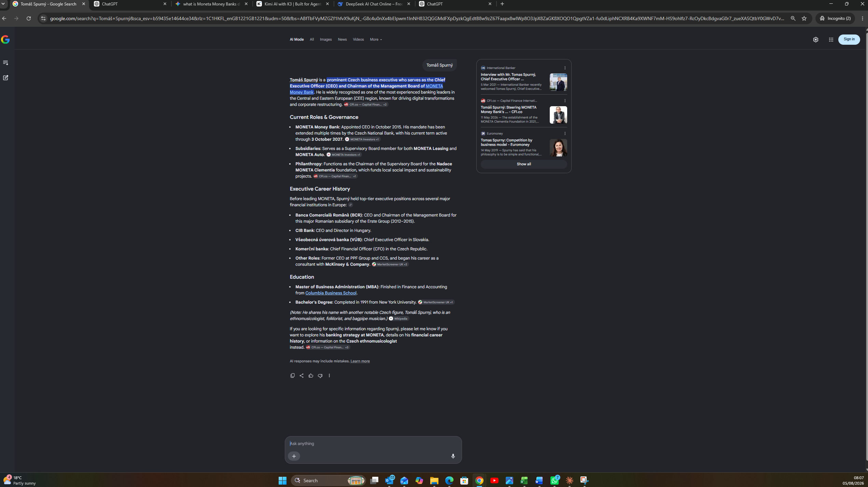
Task: Open the tab search dropdown arrow
Action: pyautogui.click(x=3, y=4)
